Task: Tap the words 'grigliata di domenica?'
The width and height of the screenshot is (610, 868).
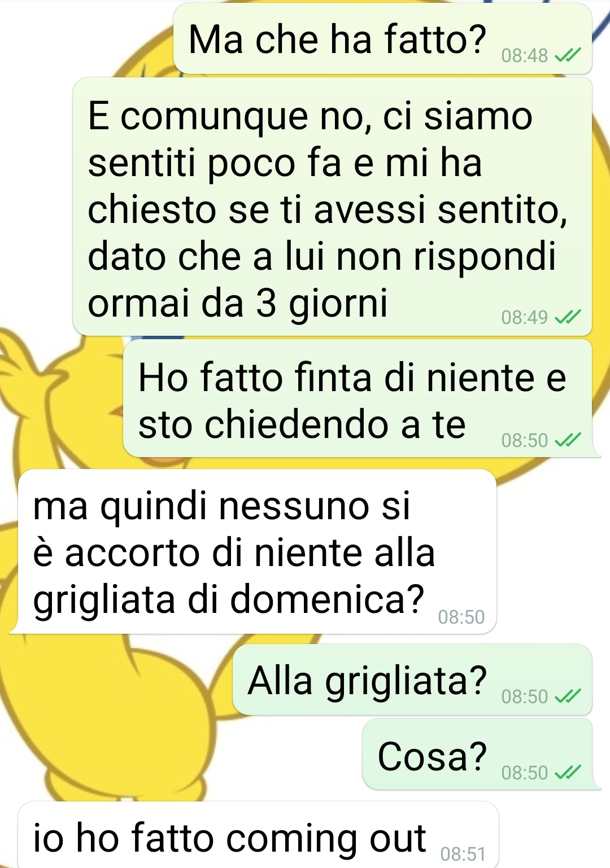Action: click(229, 599)
